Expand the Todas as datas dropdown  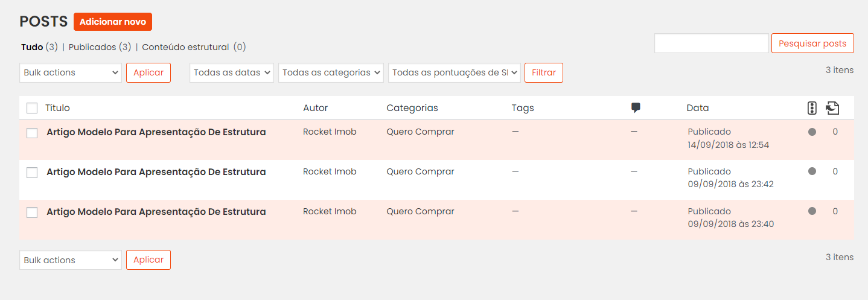[232, 72]
